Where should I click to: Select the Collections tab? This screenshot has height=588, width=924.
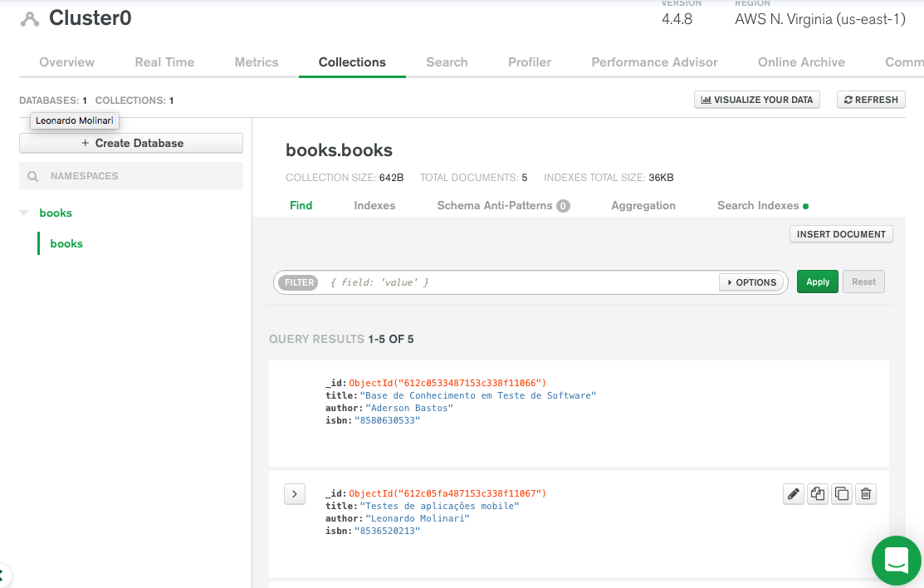click(352, 62)
